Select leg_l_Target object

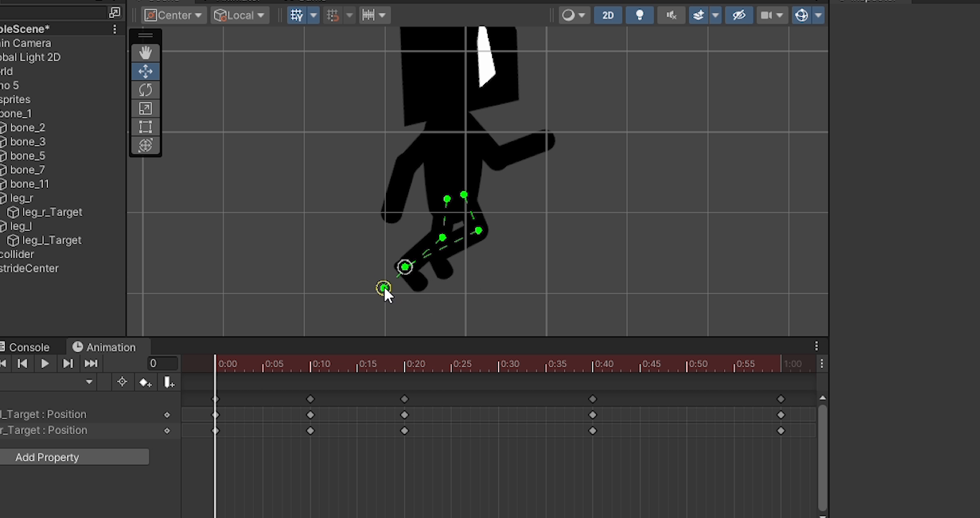pyautogui.click(x=52, y=240)
